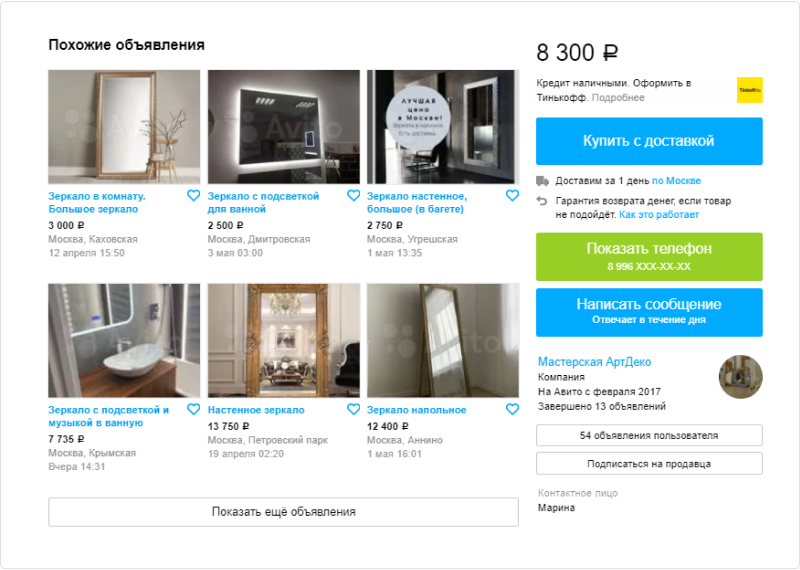This screenshot has width=800, height=570.
Task: Open 'Как это работает' link
Action: pyautogui.click(x=659, y=215)
